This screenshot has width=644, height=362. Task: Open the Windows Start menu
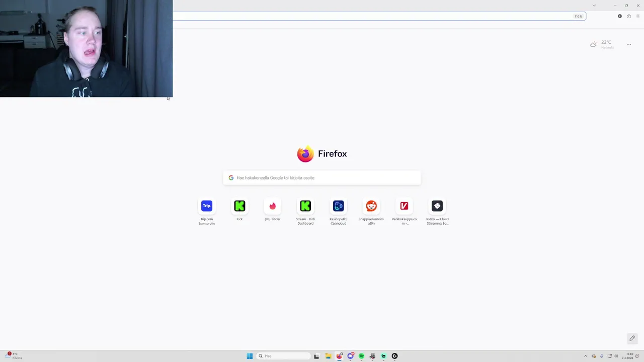tap(250, 356)
